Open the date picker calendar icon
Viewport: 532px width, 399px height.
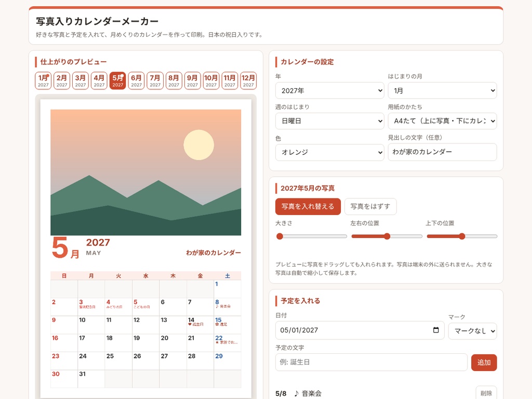[436, 330]
